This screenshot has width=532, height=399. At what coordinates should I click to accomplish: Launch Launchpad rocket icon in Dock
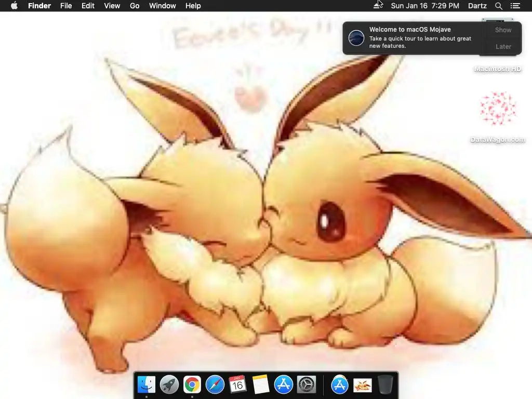pos(169,384)
